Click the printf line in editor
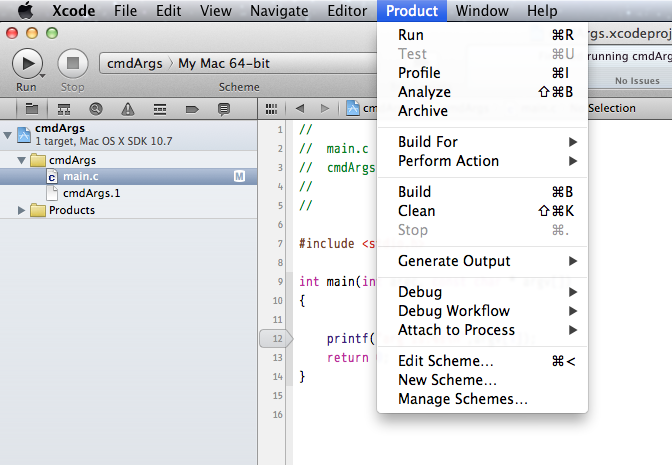The image size is (672, 465). tap(351, 339)
